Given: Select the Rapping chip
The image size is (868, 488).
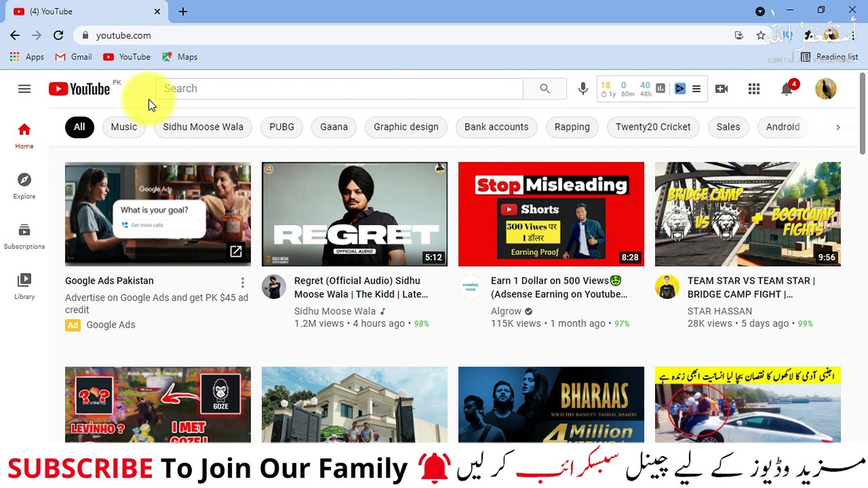Looking at the screenshot, I should [572, 127].
